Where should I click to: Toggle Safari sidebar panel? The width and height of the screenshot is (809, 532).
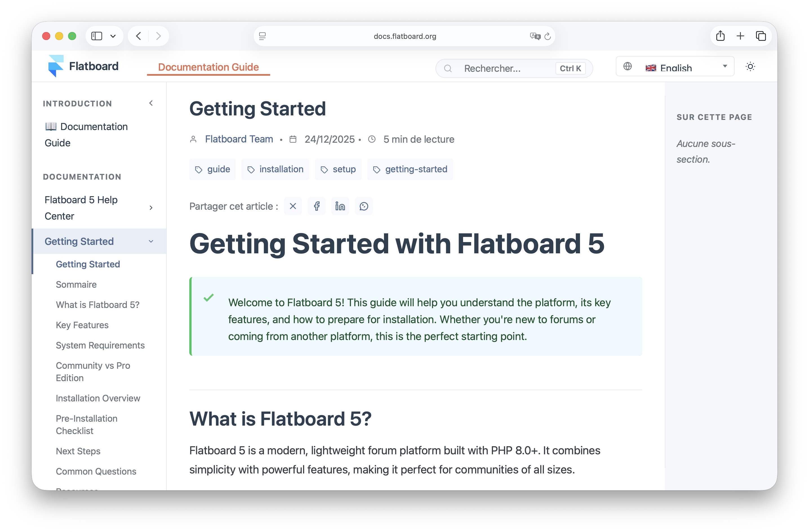pos(97,36)
